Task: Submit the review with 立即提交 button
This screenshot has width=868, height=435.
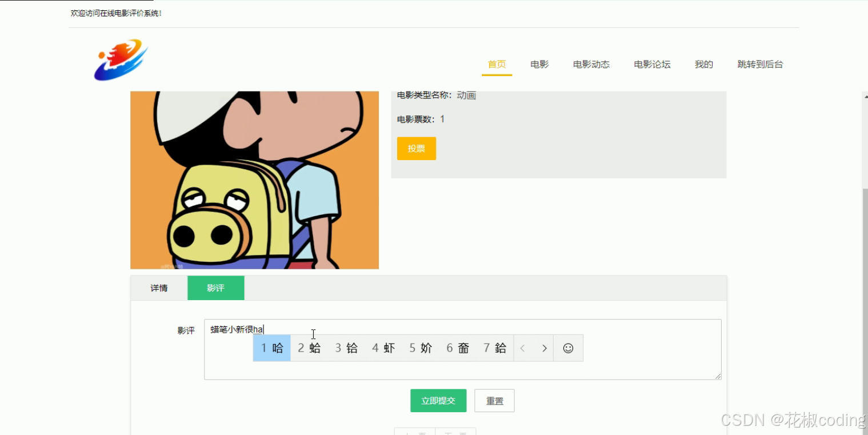Action: pos(438,400)
